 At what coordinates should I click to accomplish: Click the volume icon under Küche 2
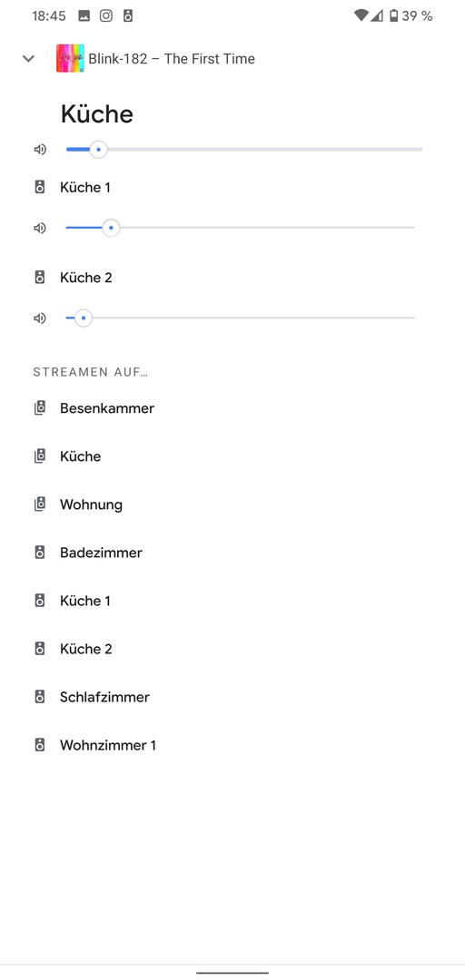(x=40, y=318)
